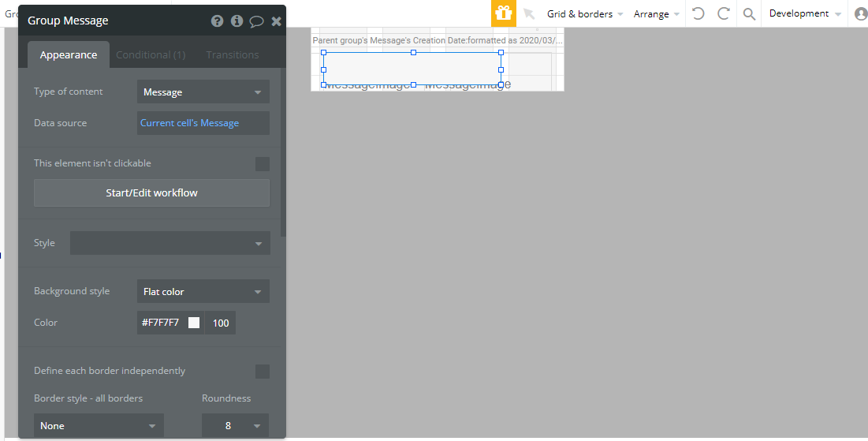This screenshot has width=868, height=441.
Task: Redo the last action
Action: point(724,13)
